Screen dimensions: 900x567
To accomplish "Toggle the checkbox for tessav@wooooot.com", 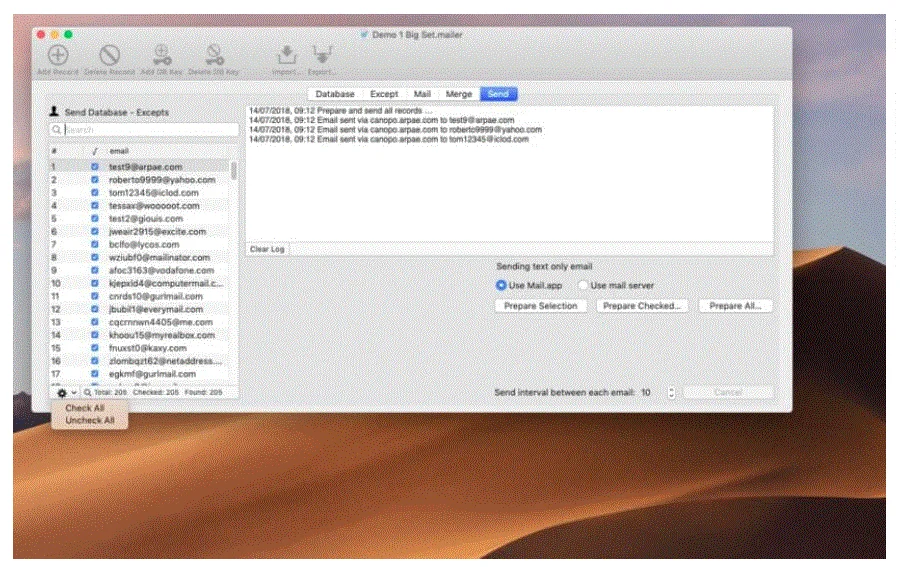I will pos(95,205).
